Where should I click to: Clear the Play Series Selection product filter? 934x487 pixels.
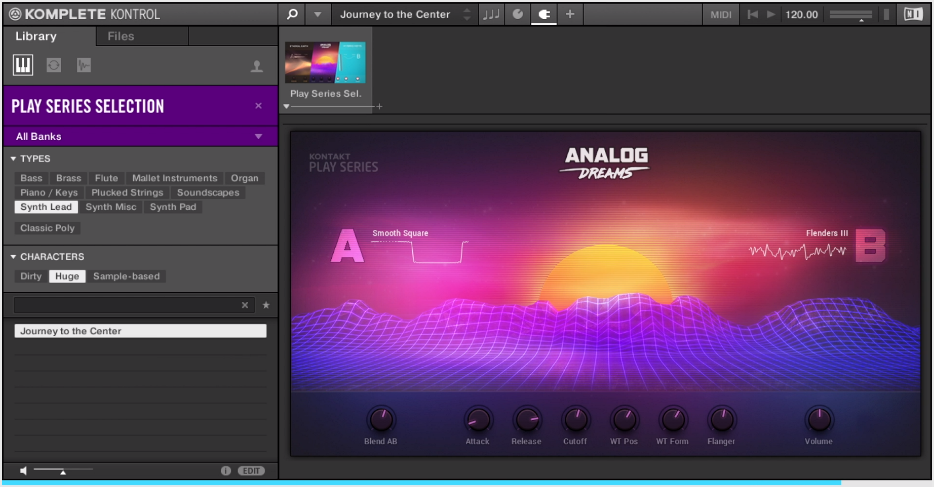(259, 105)
